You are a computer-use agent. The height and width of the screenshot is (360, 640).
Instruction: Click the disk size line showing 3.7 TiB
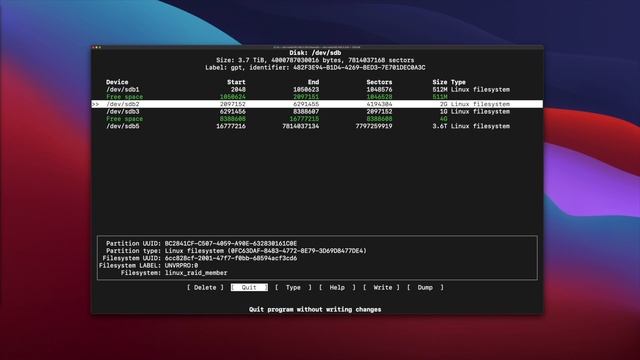[x=315, y=60]
